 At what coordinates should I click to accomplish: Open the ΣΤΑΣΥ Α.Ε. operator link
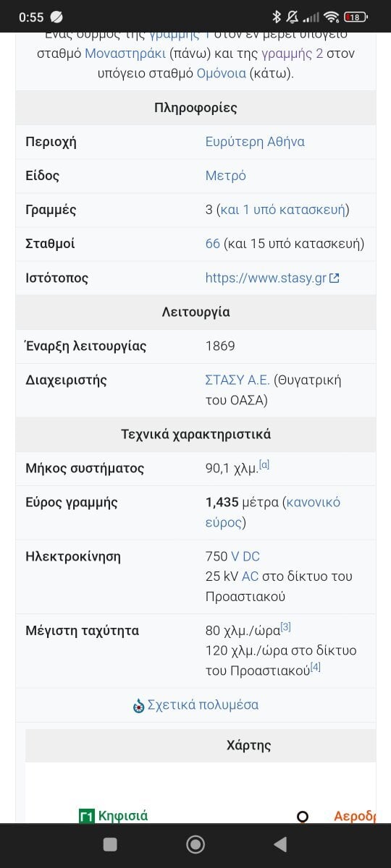coord(237,380)
